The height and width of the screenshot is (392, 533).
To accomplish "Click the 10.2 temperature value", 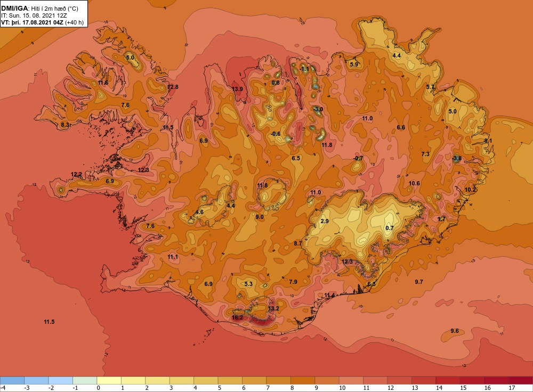I will 470,190.
